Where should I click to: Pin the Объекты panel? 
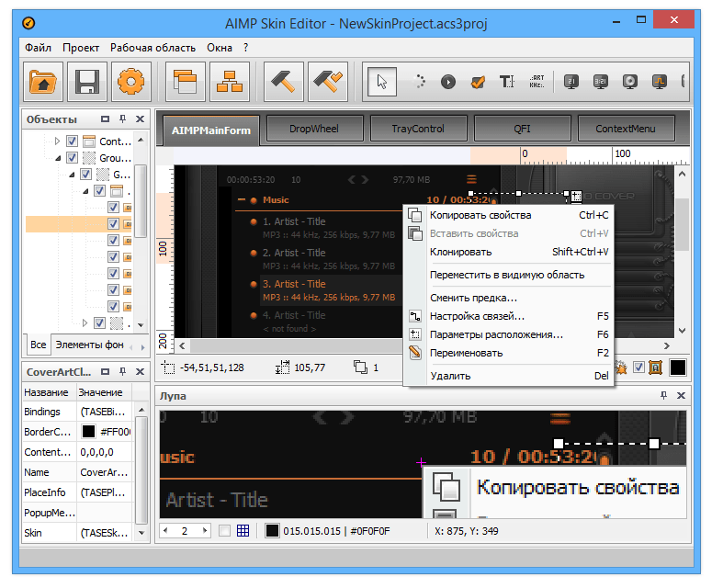coord(123,119)
